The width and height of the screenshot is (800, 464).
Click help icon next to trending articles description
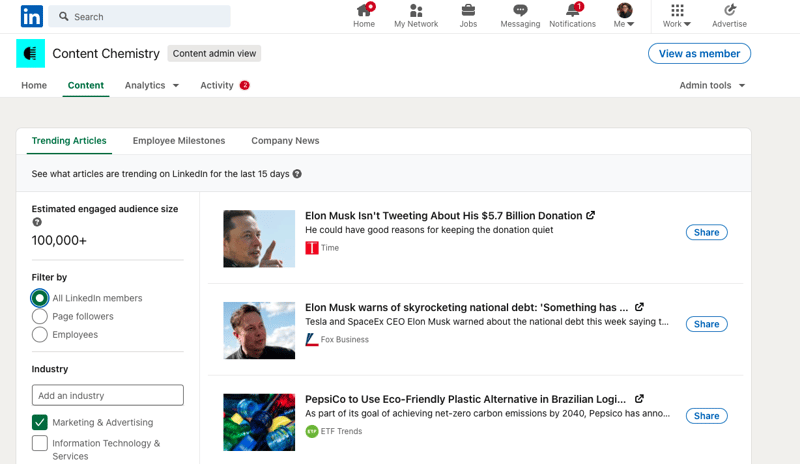pyautogui.click(x=297, y=174)
